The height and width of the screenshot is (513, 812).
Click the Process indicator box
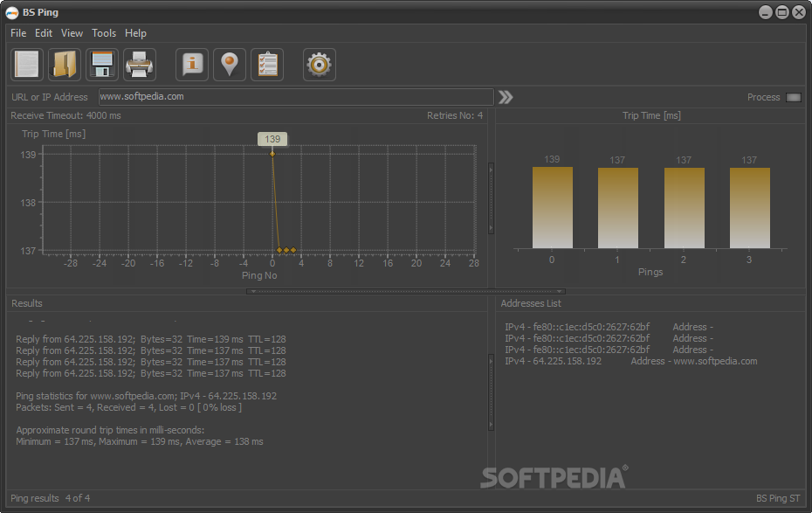pos(794,97)
